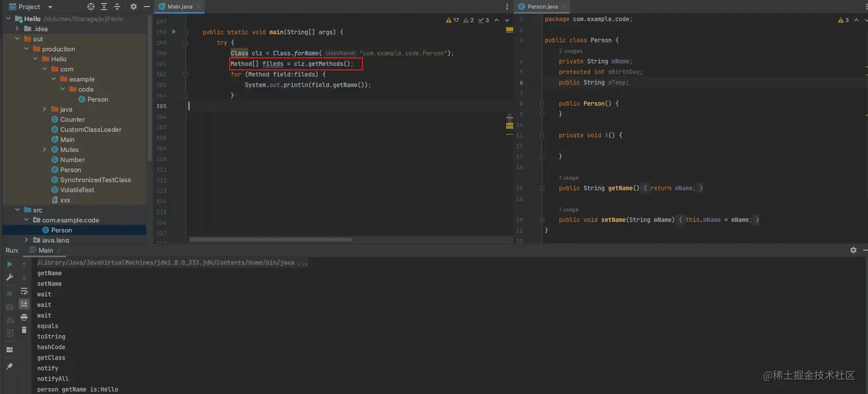Select Person under src com.example.code
Screen dimensions: 868x394
coord(61,230)
